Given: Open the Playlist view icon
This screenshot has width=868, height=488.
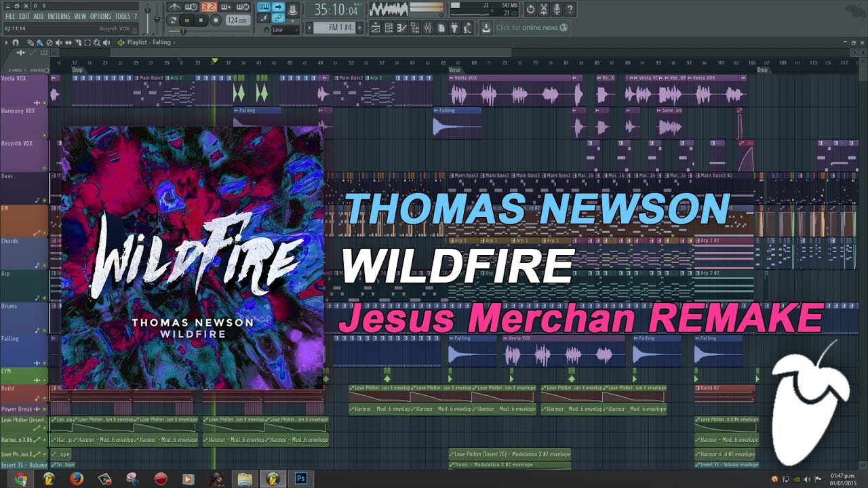Looking at the screenshot, I should pos(376,28).
